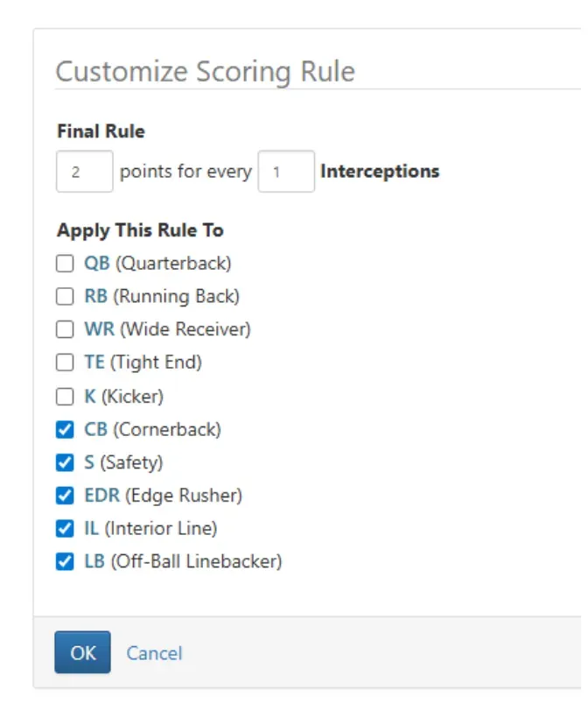Screen dimensions: 588x704
Task: Untick the IL Interior Line checkbox
Action: point(65,529)
